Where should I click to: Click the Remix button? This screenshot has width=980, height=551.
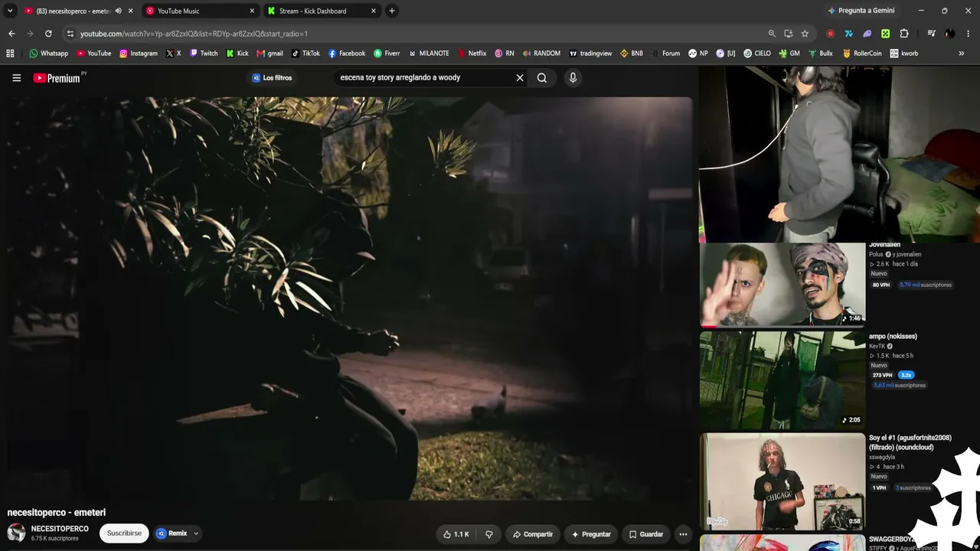172,533
